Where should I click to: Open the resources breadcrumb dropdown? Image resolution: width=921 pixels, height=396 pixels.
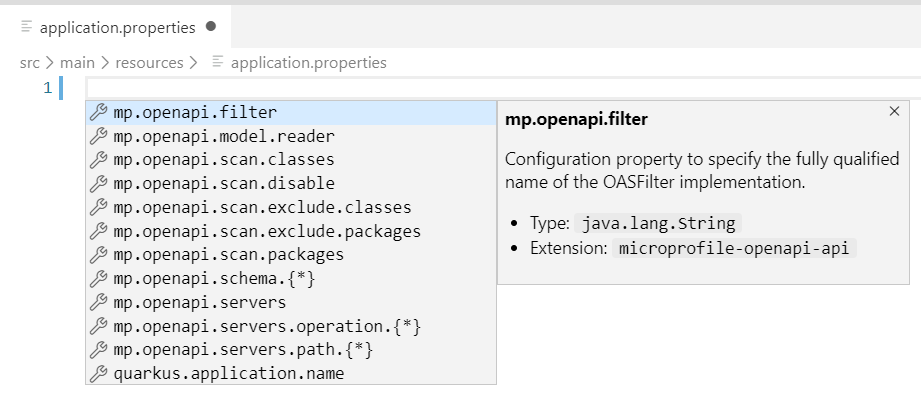(x=149, y=62)
